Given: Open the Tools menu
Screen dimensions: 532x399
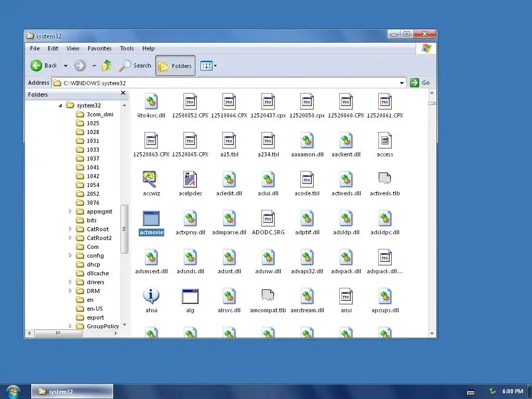Looking at the screenshot, I should pyautogui.click(x=127, y=48).
